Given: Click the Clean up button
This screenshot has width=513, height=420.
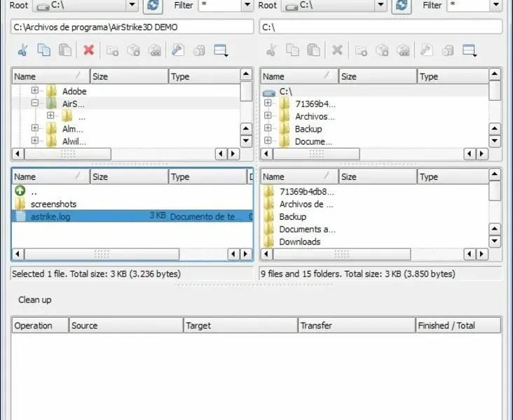Looking at the screenshot, I should pos(34,300).
